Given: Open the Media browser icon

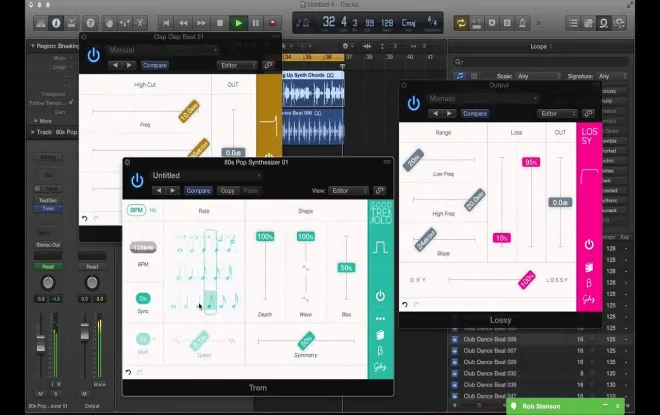Looking at the screenshot, I should click(619, 23).
